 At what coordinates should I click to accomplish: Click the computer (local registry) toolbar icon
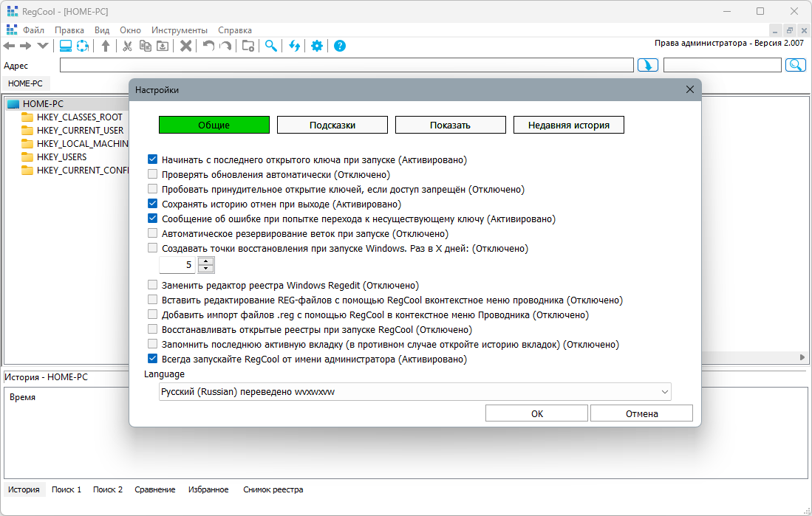tap(66, 46)
